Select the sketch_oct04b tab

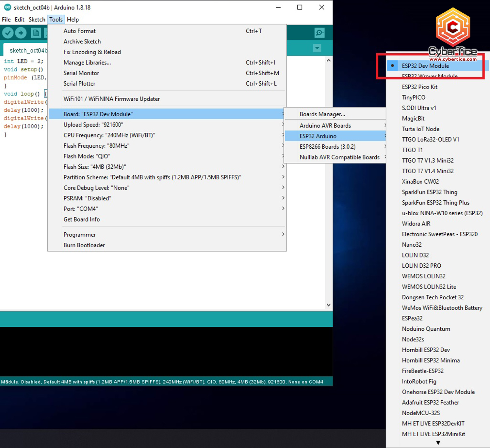pos(28,50)
